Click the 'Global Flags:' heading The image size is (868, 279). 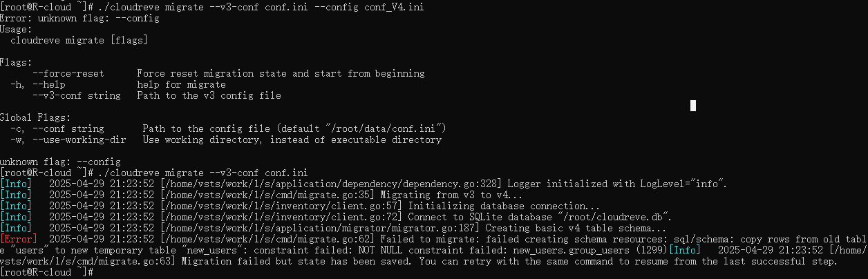click(35, 117)
